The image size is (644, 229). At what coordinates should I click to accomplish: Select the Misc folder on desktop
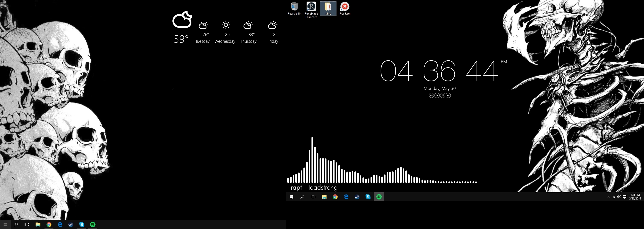click(328, 8)
